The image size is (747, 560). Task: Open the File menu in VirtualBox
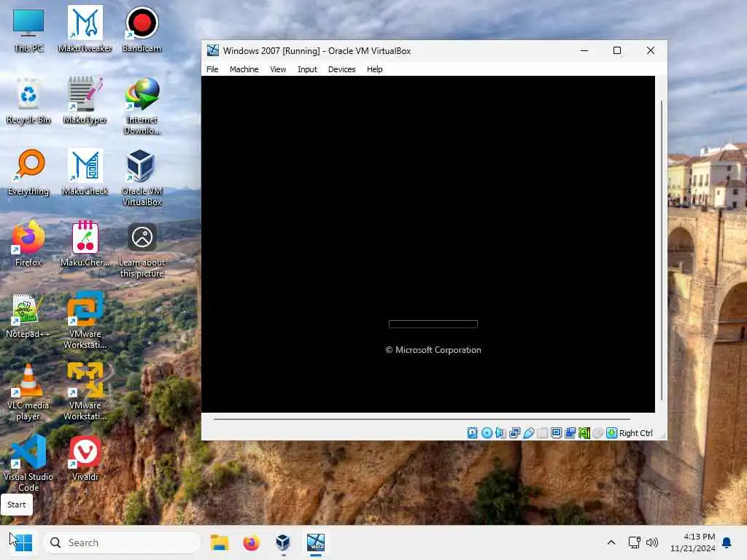coord(212,69)
